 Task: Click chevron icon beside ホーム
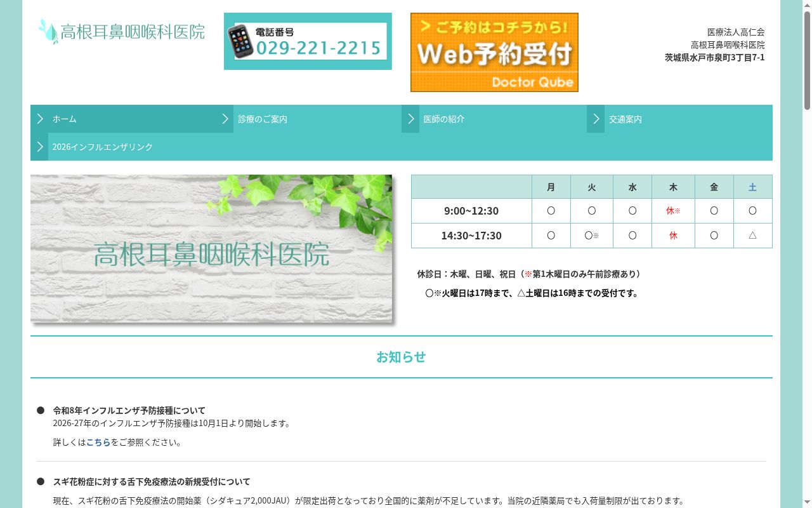point(39,119)
